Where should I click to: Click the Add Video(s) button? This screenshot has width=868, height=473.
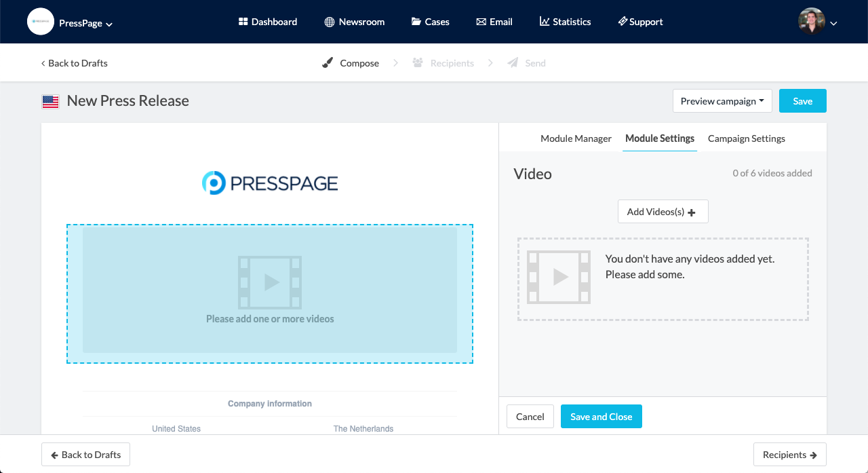pyautogui.click(x=663, y=212)
